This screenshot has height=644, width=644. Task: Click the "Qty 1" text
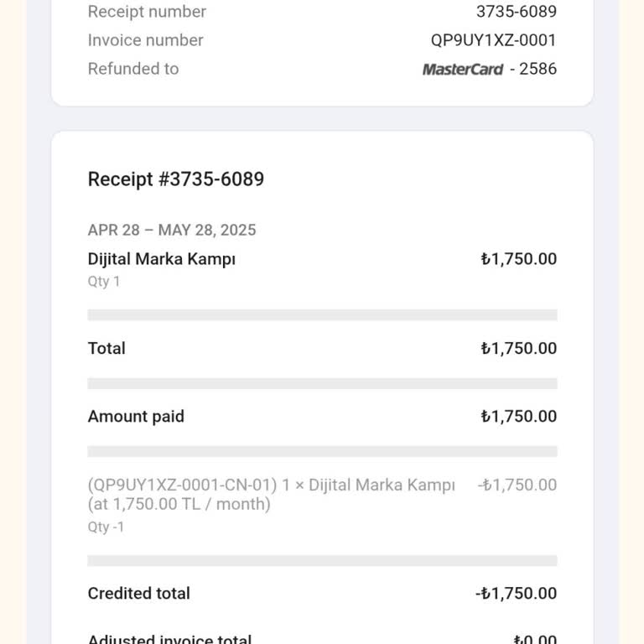click(x=104, y=282)
